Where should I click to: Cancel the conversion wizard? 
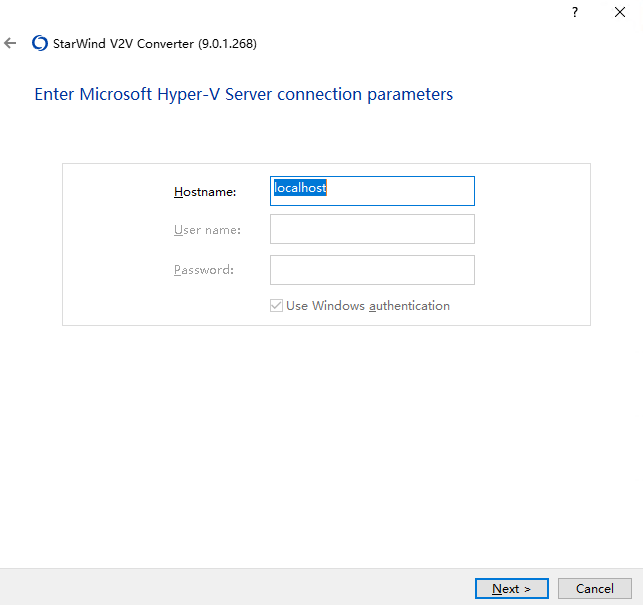[x=595, y=589]
